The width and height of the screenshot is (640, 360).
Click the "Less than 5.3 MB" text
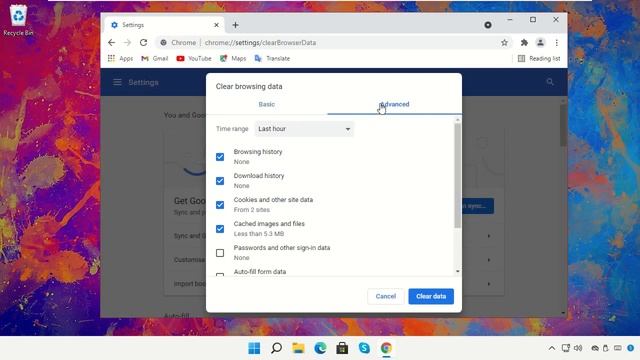[259, 234]
